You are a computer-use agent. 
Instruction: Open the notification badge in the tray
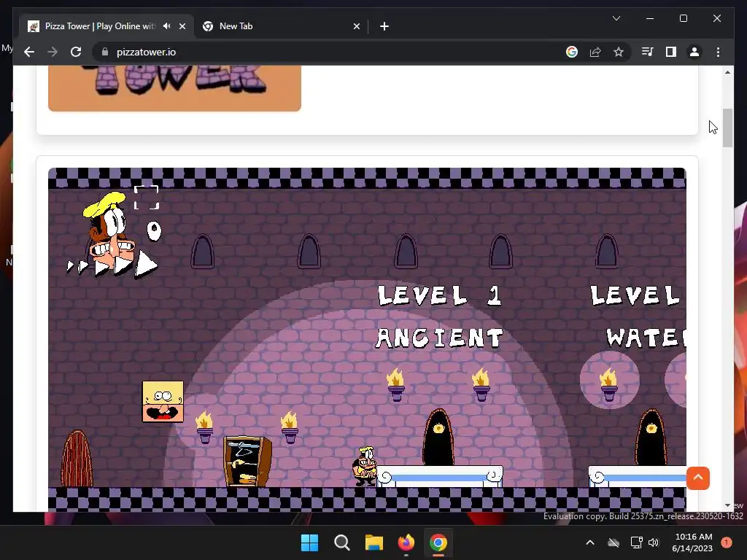pyautogui.click(x=727, y=542)
